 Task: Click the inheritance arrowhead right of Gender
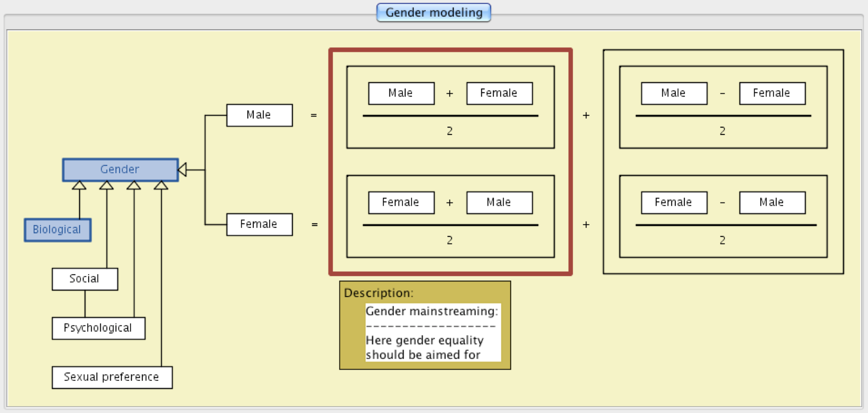pyautogui.click(x=182, y=169)
